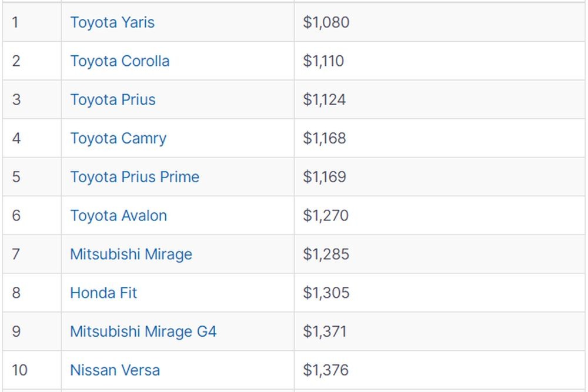Select the $1,110 price cell
The width and height of the screenshot is (588, 392).
click(439, 61)
